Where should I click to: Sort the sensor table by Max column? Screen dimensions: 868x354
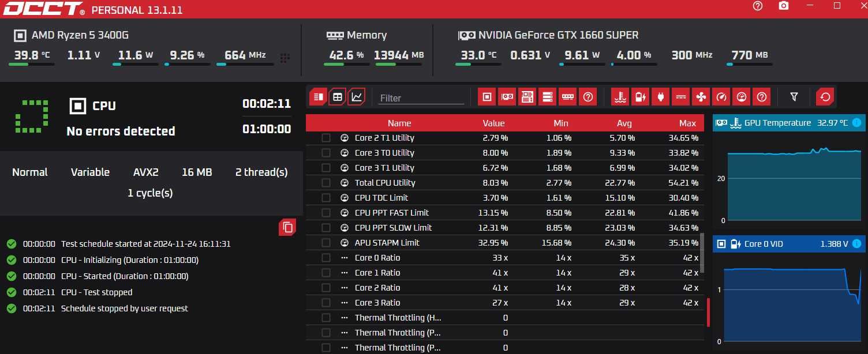[x=687, y=123]
